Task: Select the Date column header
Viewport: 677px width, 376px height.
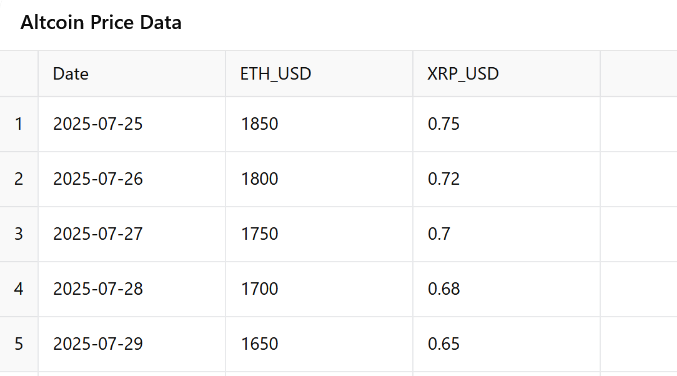Action: [x=132, y=74]
